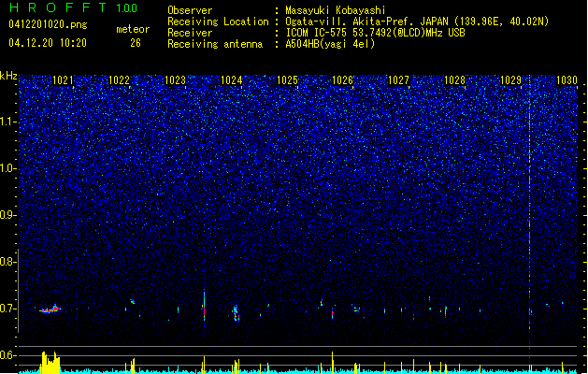Image resolution: width=588 pixels, height=374 pixels.
Task: Click the 'Receiver' field label
Action: click(190, 33)
